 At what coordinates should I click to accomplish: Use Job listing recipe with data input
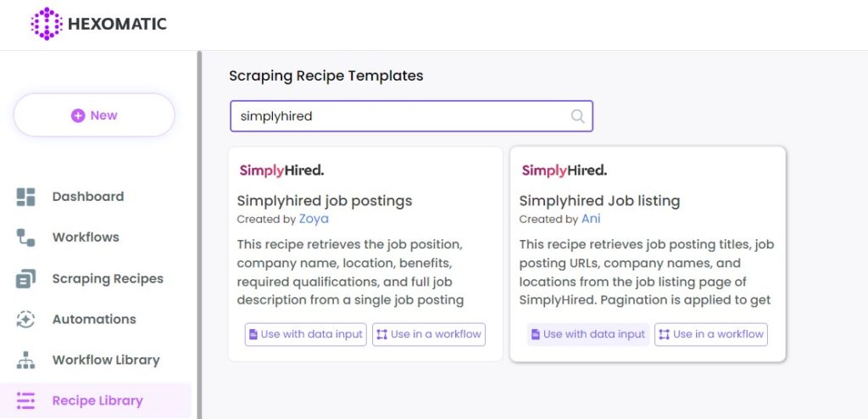pyautogui.click(x=588, y=334)
